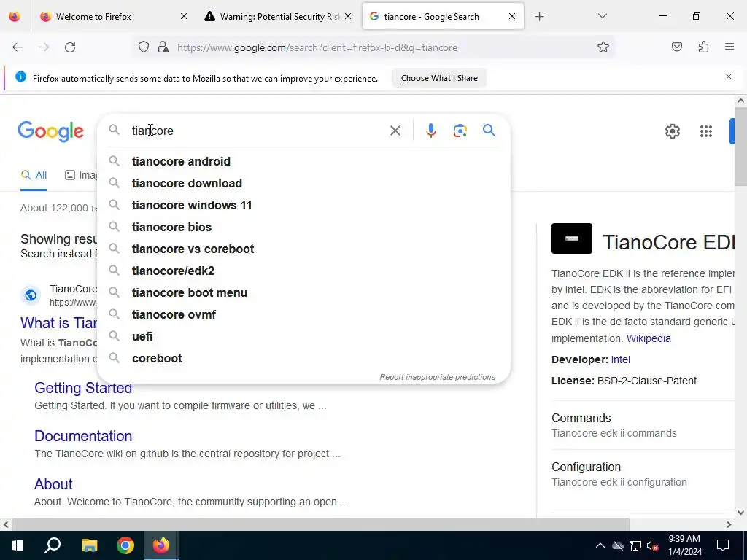The image size is (747, 560).
Task: Reload the current page
Action: 70,47
